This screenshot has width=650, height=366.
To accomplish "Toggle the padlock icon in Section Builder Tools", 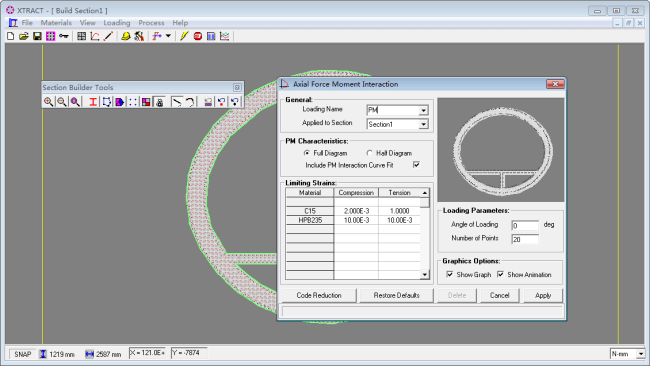I will [159, 102].
